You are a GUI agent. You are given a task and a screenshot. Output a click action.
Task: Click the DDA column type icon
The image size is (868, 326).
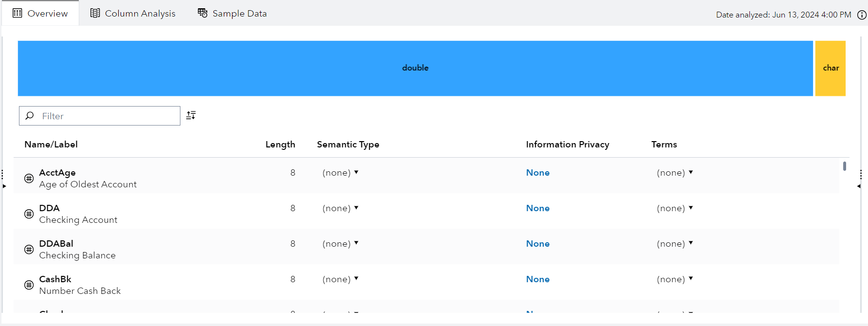pos(29,214)
